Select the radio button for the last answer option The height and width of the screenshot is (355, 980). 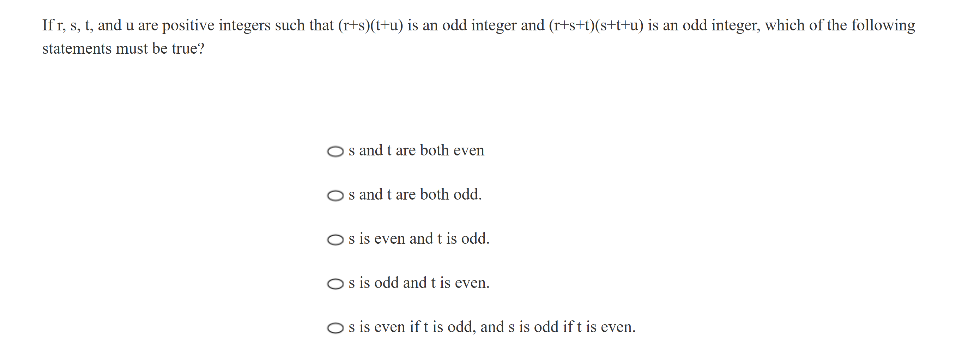pos(335,328)
